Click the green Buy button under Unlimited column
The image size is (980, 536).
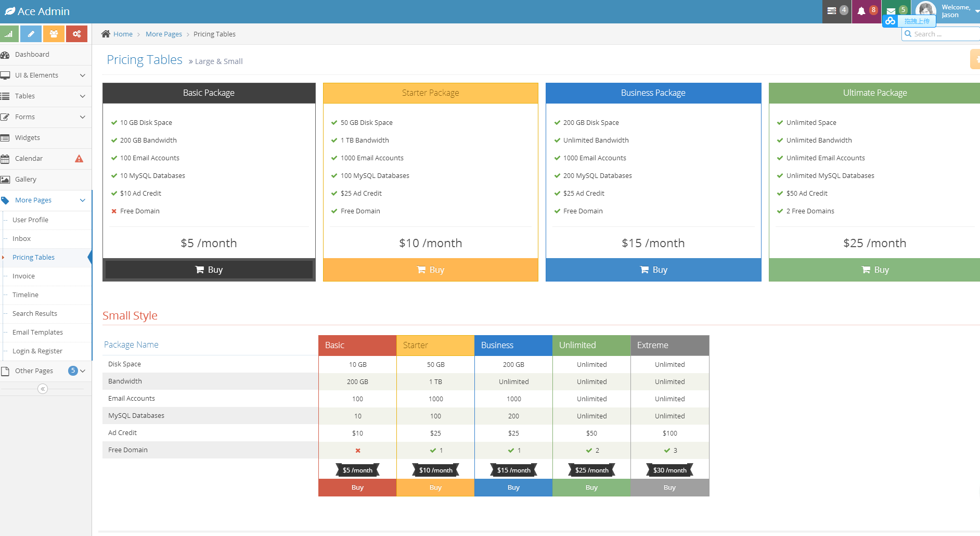(591, 488)
